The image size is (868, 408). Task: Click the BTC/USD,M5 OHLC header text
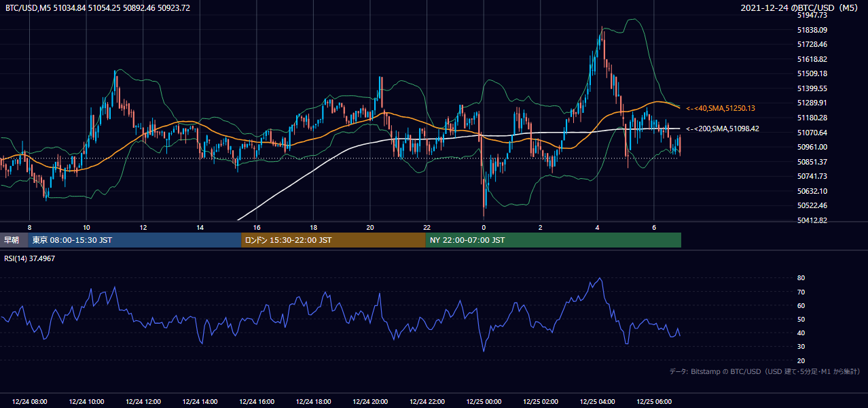(99, 8)
